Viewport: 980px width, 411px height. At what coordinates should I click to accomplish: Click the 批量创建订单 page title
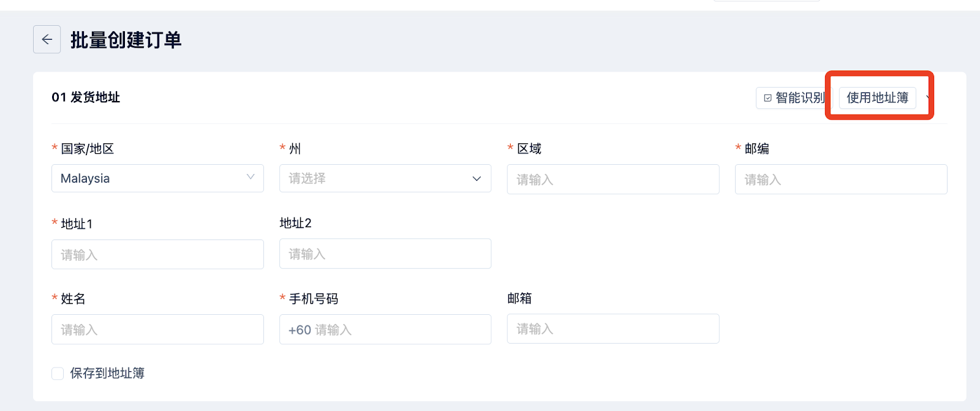(x=126, y=40)
